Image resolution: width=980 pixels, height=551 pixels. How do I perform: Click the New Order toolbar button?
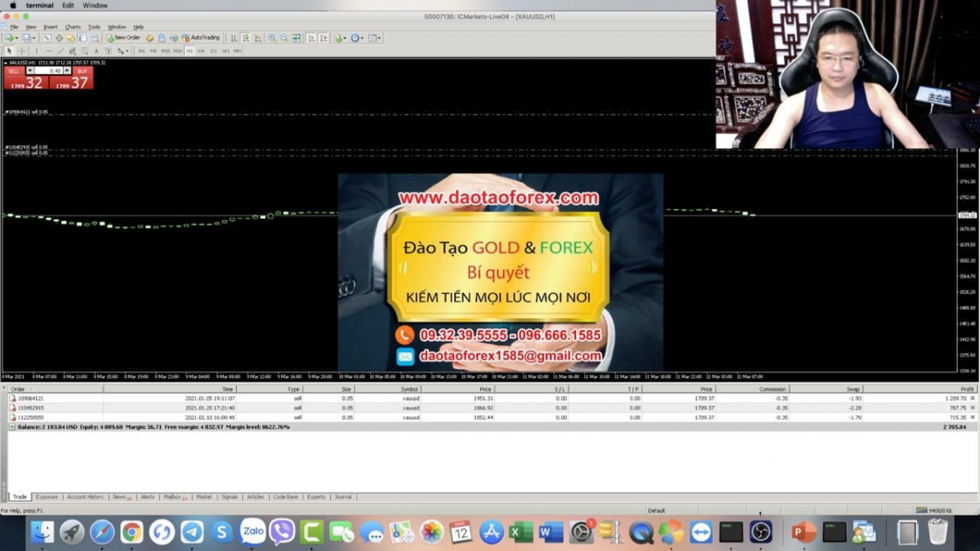click(x=123, y=38)
